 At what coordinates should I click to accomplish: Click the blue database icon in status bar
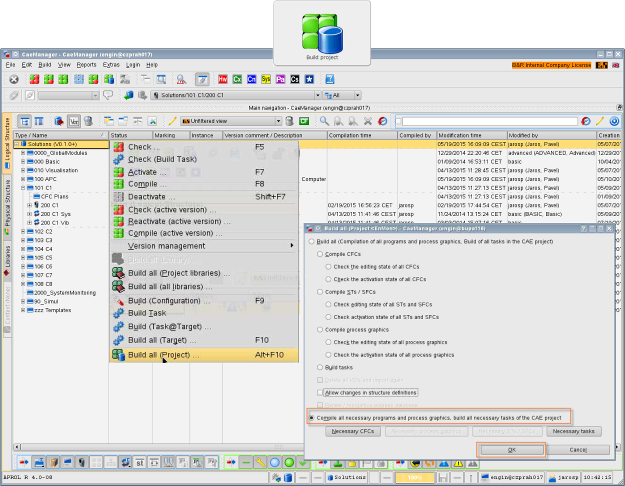click(288, 477)
